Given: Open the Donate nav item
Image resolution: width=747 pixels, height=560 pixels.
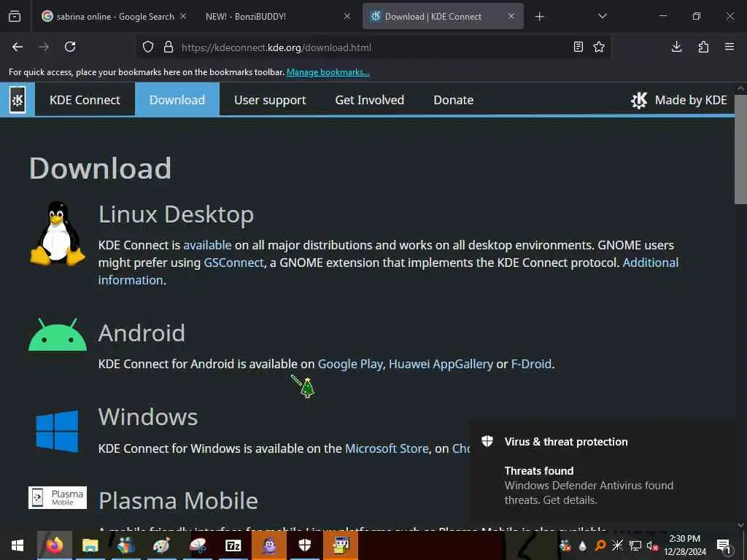Looking at the screenshot, I should [x=454, y=100].
